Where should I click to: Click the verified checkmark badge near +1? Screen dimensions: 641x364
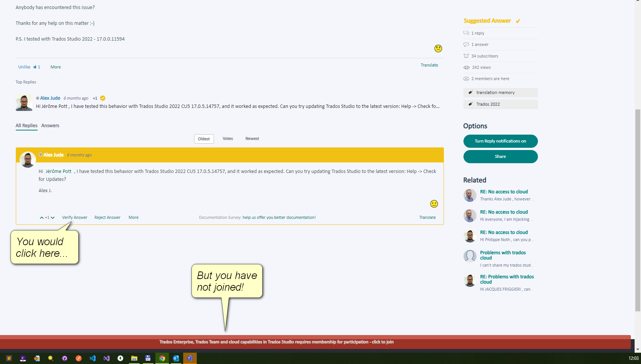click(103, 98)
